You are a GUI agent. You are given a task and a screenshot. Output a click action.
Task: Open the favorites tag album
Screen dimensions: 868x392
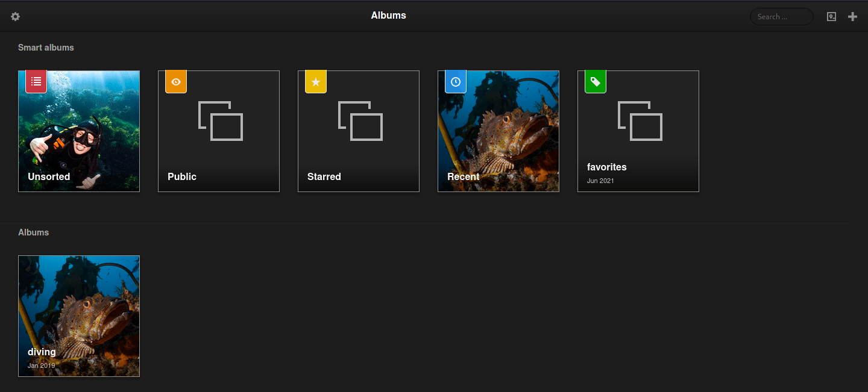click(x=638, y=131)
